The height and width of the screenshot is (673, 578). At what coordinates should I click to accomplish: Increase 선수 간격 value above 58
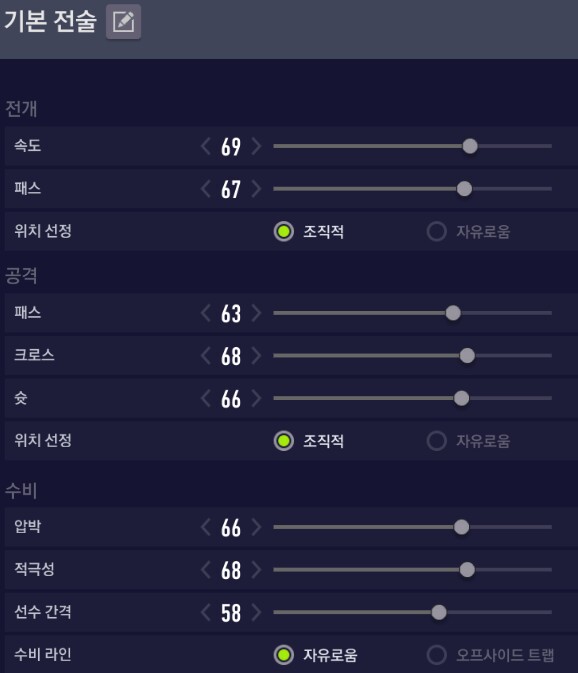click(x=256, y=612)
